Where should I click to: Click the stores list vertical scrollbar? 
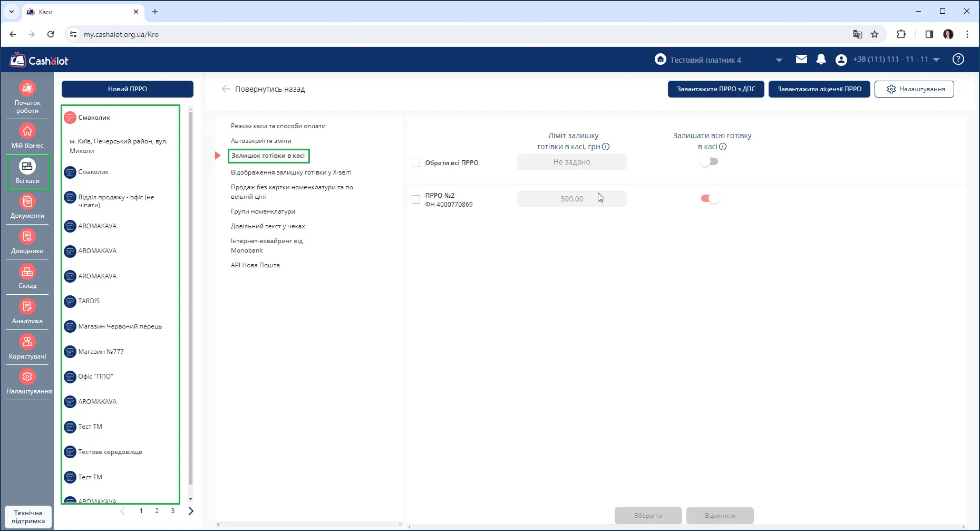click(190, 298)
